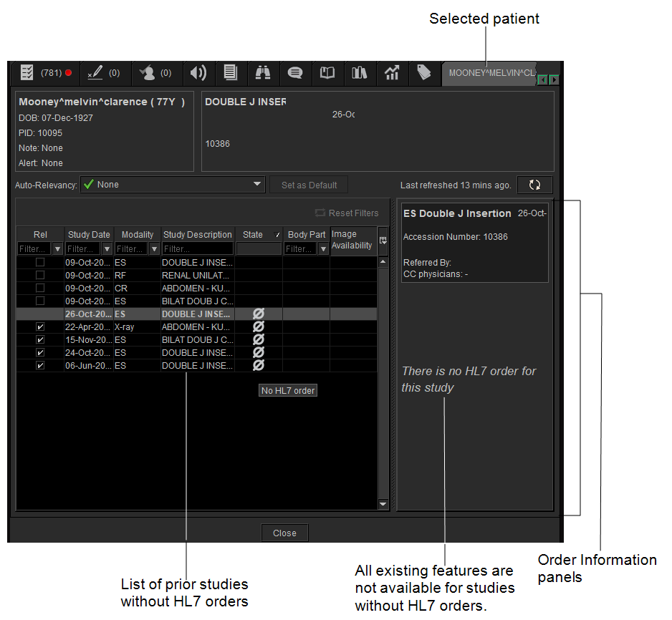Check the relevancy checkbox for 22-Apr X-ray study
The width and height of the screenshot is (672, 620).
click(x=40, y=326)
